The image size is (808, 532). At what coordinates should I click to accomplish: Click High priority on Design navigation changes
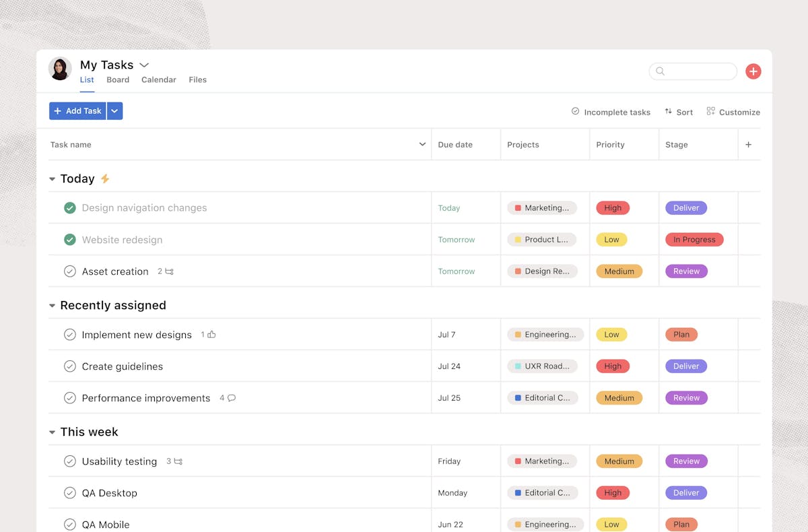click(613, 208)
